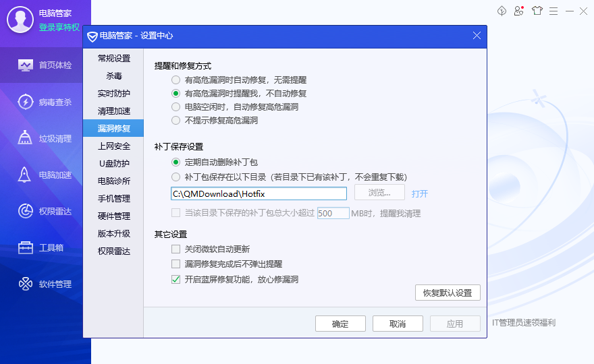Click the patch directory path field
This screenshot has width=594, height=364.
click(x=259, y=193)
